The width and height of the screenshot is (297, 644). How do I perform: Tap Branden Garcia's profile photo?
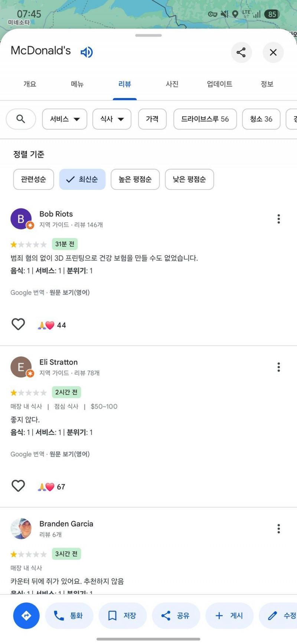click(x=21, y=528)
